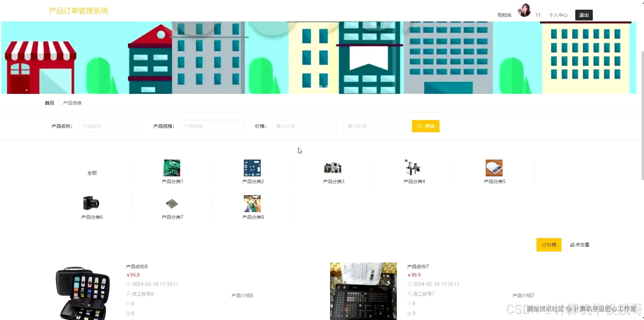Click inside the 最小价格 input field
The width and height of the screenshot is (644, 320).
coord(304,126)
